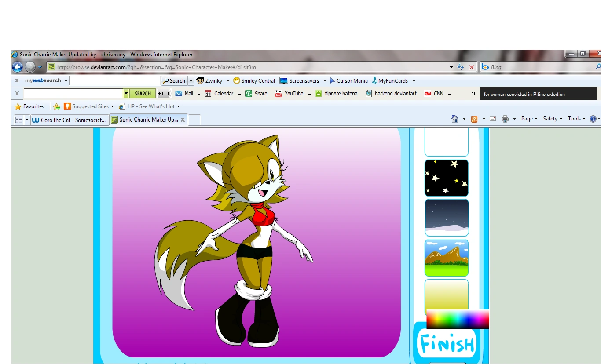
Task: Open Calendar from the toolbar
Action: tap(219, 94)
